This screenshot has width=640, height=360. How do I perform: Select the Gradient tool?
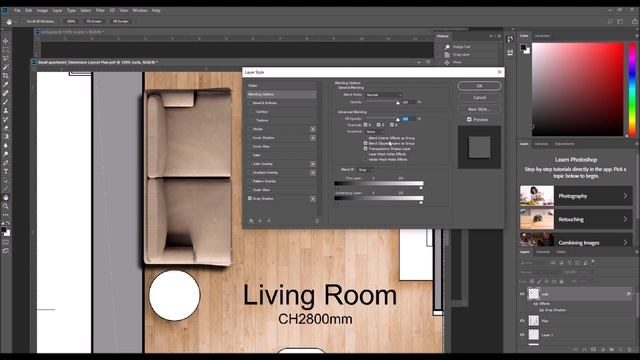6,137
